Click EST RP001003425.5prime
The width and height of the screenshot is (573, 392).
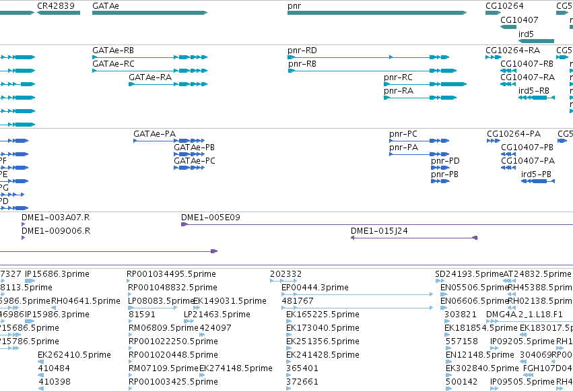click(x=173, y=382)
